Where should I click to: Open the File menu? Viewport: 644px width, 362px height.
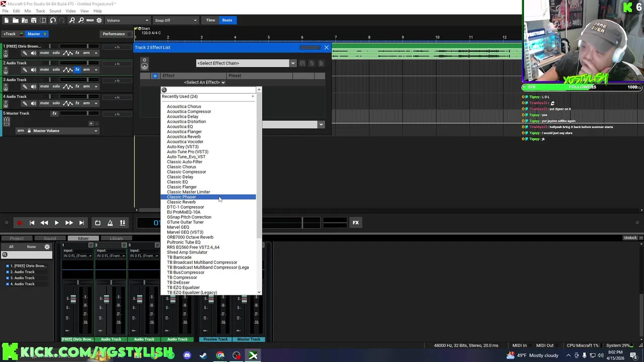(5, 11)
